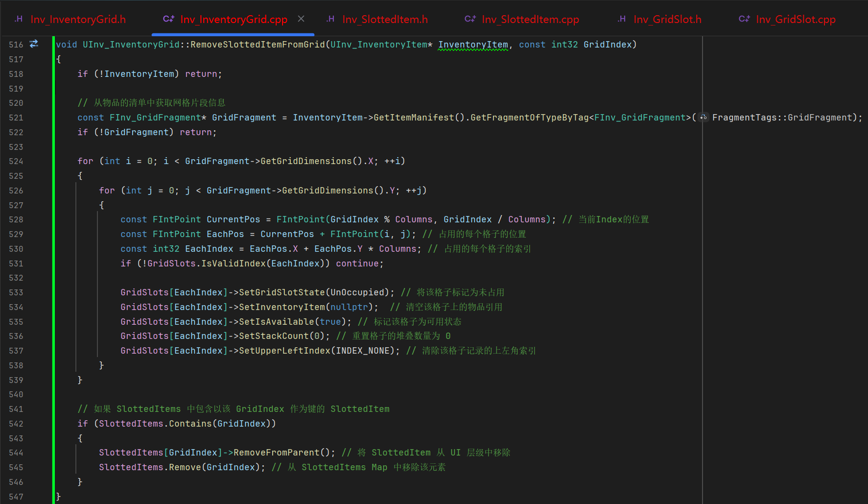Click FragmentTags::GridFragment on line 521
The width and height of the screenshot is (868, 504).
point(782,118)
